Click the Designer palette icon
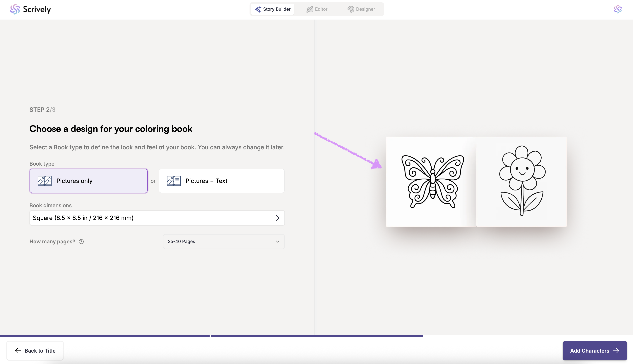This screenshot has height=364, width=633. [x=351, y=9]
